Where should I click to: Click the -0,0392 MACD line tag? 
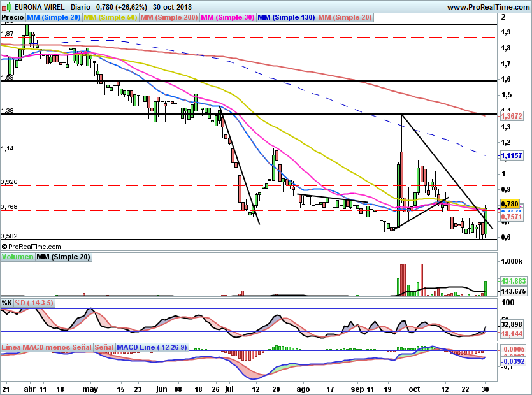click(514, 361)
